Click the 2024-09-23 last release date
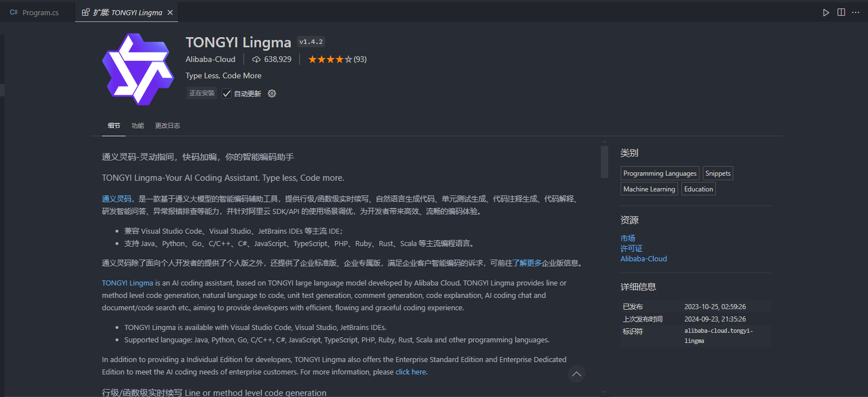868x397 pixels. click(715, 319)
